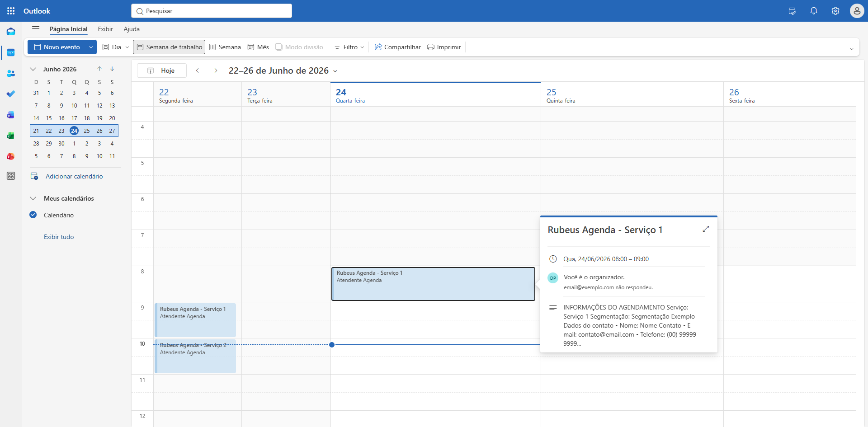The width and height of the screenshot is (868, 427).
Task: Open the Novo evento dropdown arrow
Action: click(91, 47)
